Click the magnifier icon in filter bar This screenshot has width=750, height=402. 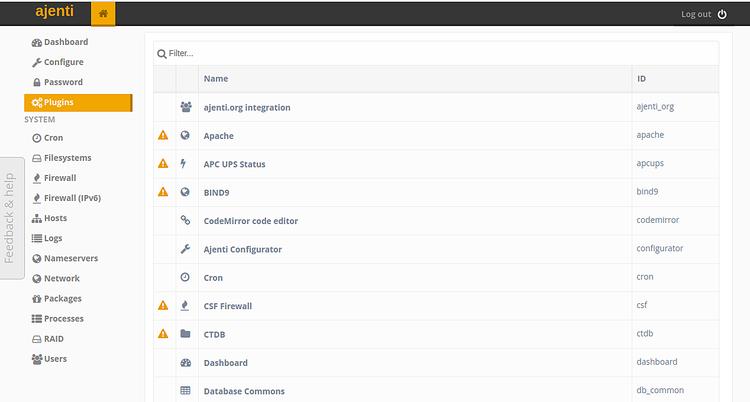click(162, 54)
